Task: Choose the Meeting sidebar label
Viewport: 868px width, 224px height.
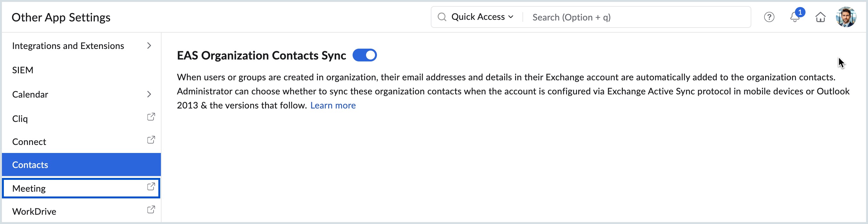Action: [29, 189]
